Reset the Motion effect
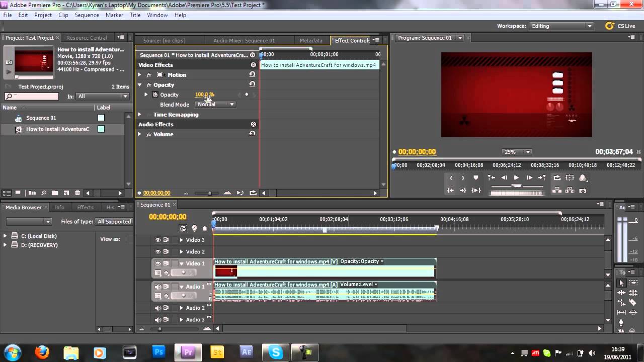Image resolution: width=644 pixels, height=362 pixels. [252, 74]
